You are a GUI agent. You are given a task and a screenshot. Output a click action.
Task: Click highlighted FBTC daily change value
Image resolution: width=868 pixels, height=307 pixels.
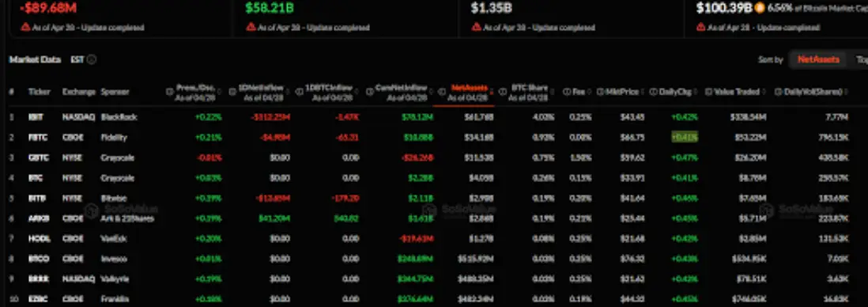[x=685, y=138]
